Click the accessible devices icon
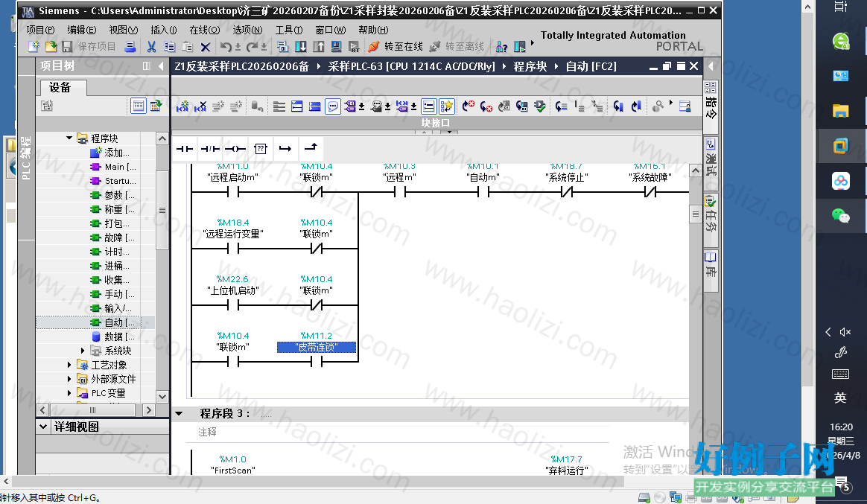Viewport: 867px width, 504px height. (501, 46)
